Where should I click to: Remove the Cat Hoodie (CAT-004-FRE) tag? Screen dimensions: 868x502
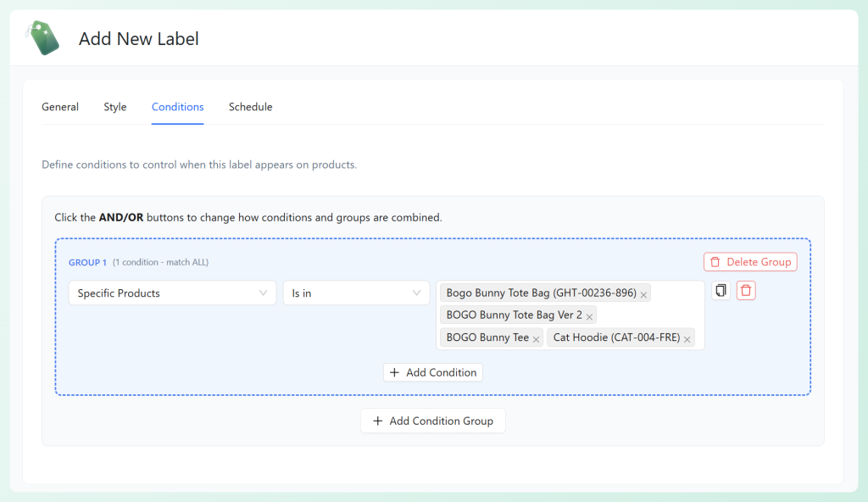pos(687,337)
